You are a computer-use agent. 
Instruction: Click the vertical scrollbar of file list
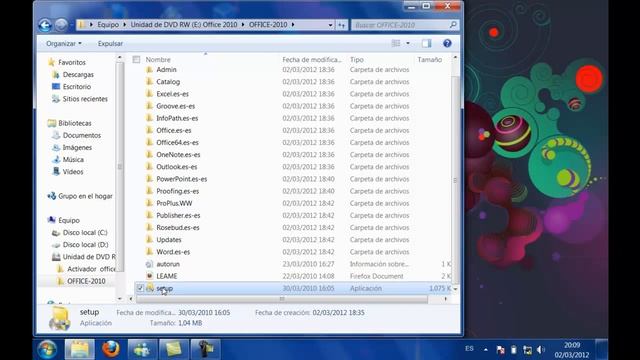(455, 180)
